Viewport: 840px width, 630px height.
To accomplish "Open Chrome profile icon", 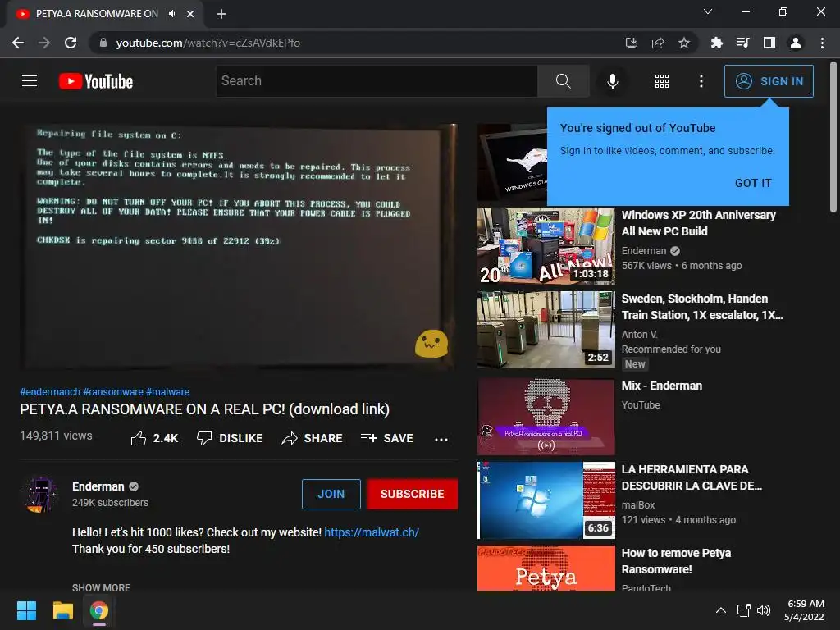I will tap(796, 43).
